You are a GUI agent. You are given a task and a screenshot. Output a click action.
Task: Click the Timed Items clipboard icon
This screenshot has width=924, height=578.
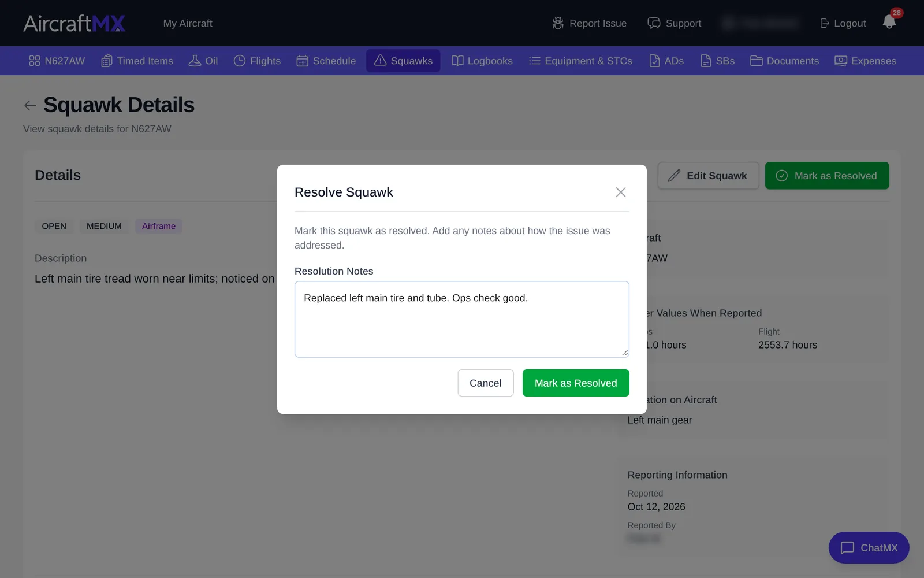pyautogui.click(x=107, y=61)
